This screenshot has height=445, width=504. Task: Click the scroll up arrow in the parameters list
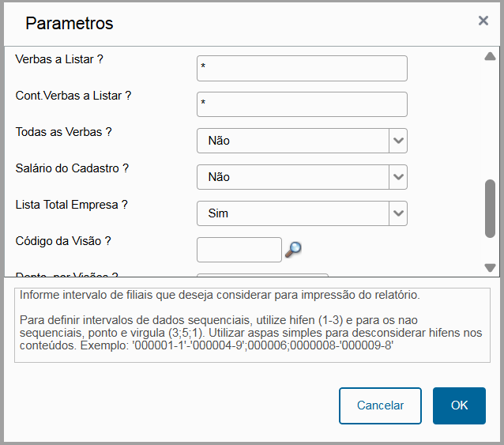coord(490,56)
